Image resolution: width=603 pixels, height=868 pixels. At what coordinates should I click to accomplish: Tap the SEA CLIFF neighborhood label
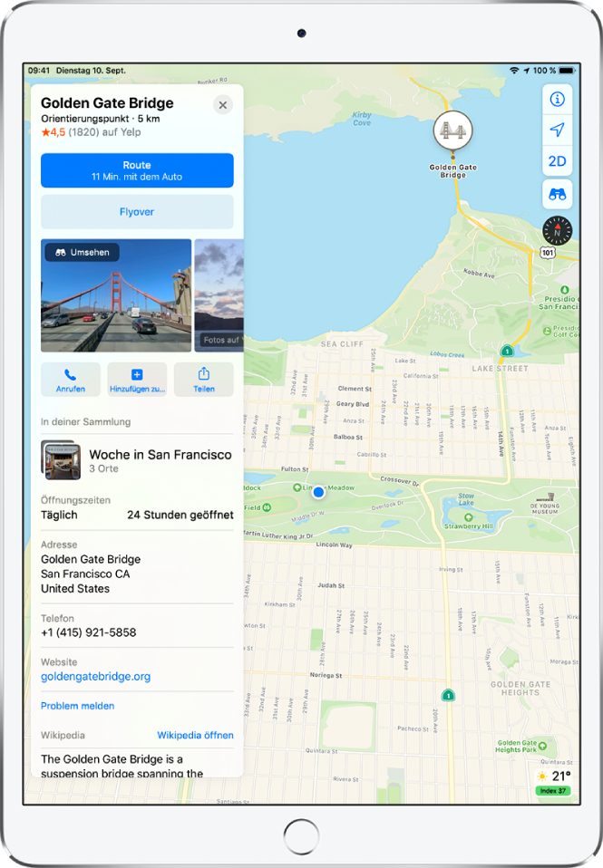pos(342,343)
